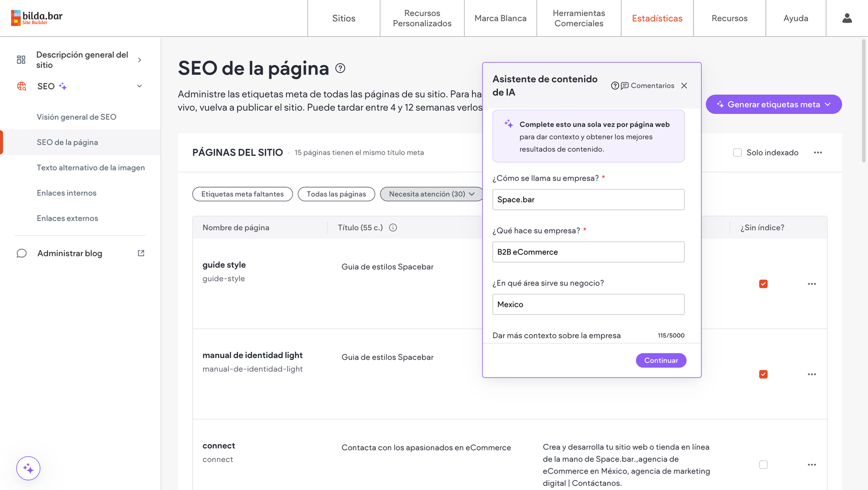868x490 pixels.
Task: Click the ¿Sin índice? column header
Action: pos(762,227)
